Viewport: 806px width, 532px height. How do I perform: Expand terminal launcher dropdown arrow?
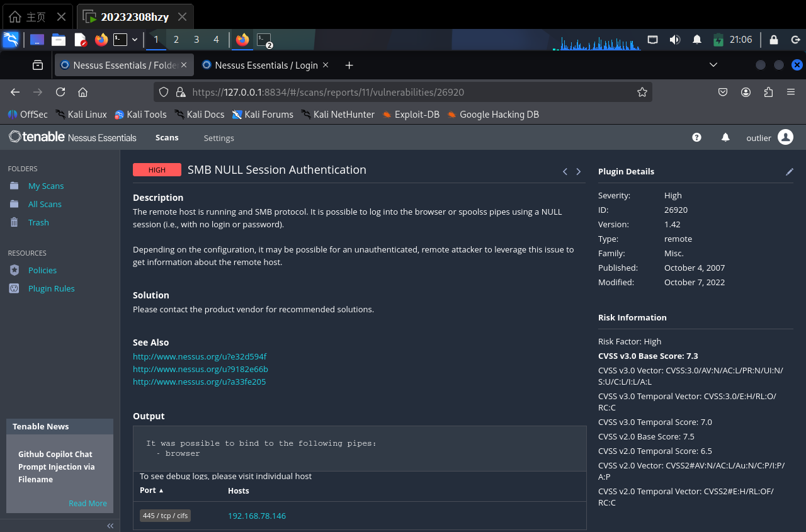click(x=135, y=40)
